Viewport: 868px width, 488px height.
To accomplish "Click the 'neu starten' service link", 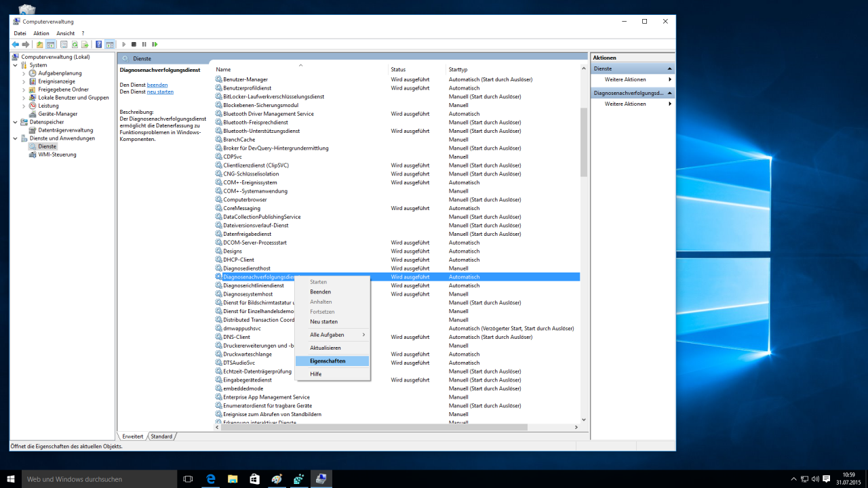I will point(160,91).
